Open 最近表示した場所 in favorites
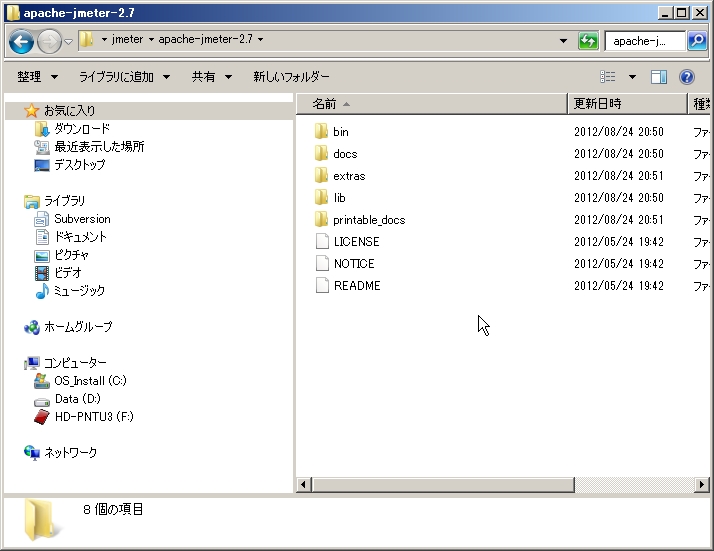 point(99,147)
